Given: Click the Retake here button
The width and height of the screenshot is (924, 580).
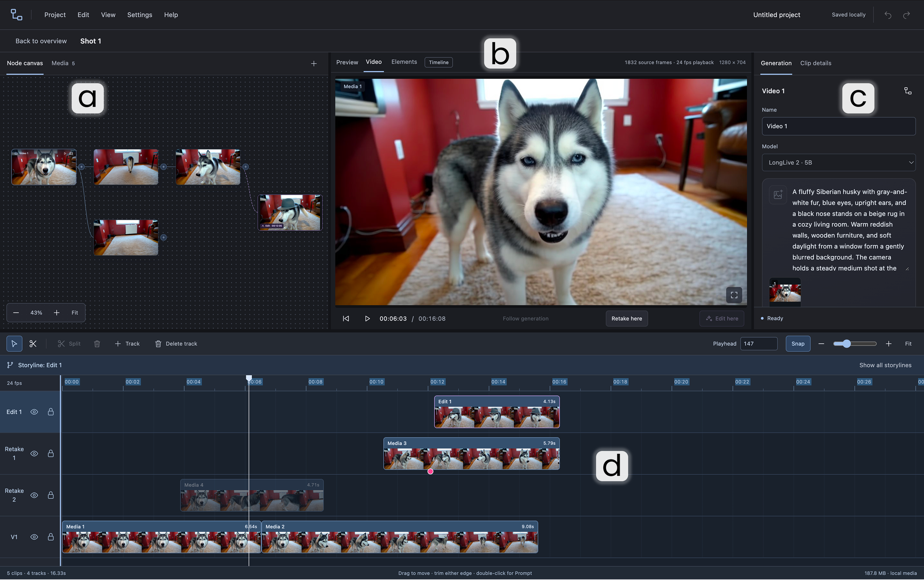Looking at the screenshot, I should (626, 319).
